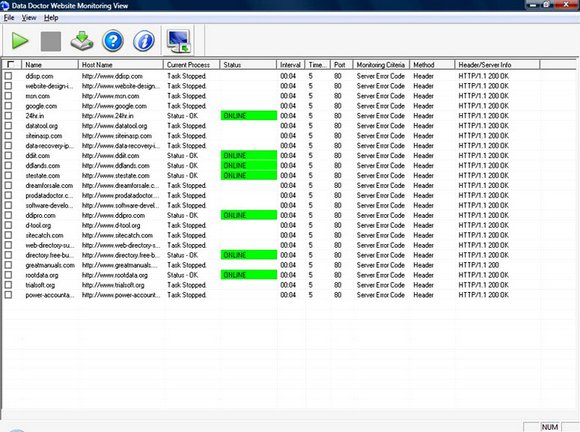580x432 pixels.
Task: Check the box for ddipro.com
Action: click(x=8, y=215)
